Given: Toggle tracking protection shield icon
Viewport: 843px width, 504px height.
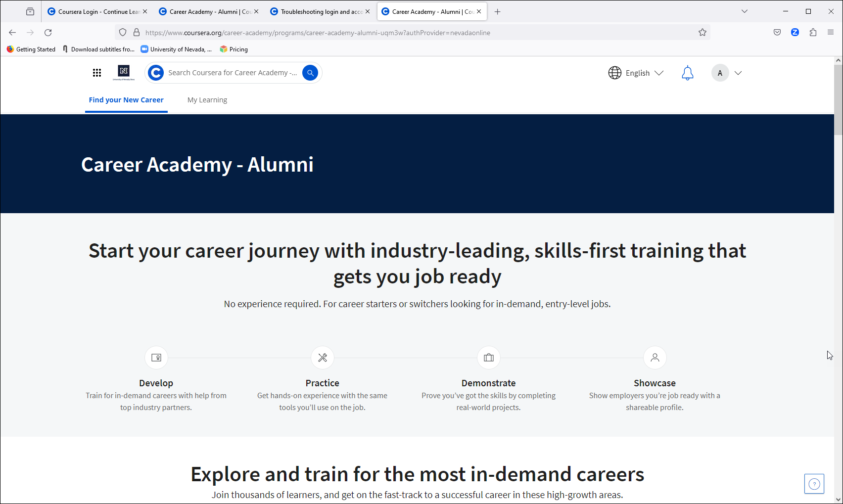Looking at the screenshot, I should (x=122, y=32).
